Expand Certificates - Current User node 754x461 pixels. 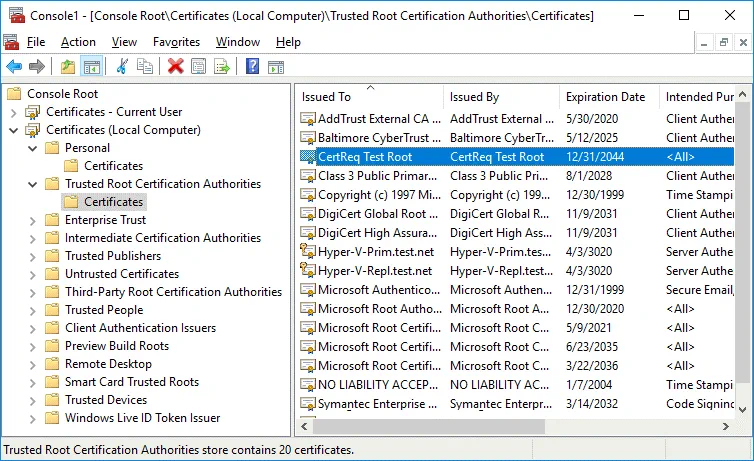coord(13,112)
